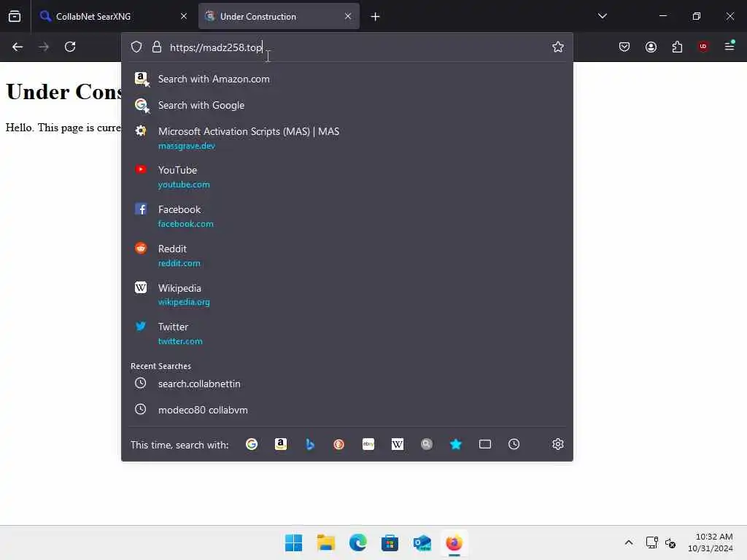Search this time with Google icon

click(x=252, y=444)
